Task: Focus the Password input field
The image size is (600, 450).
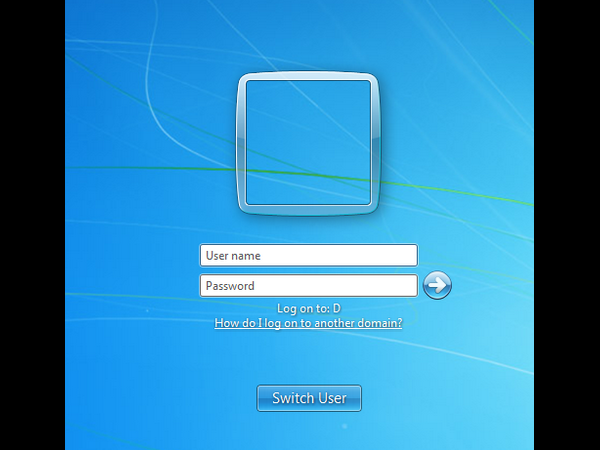Action: pyautogui.click(x=308, y=285)
